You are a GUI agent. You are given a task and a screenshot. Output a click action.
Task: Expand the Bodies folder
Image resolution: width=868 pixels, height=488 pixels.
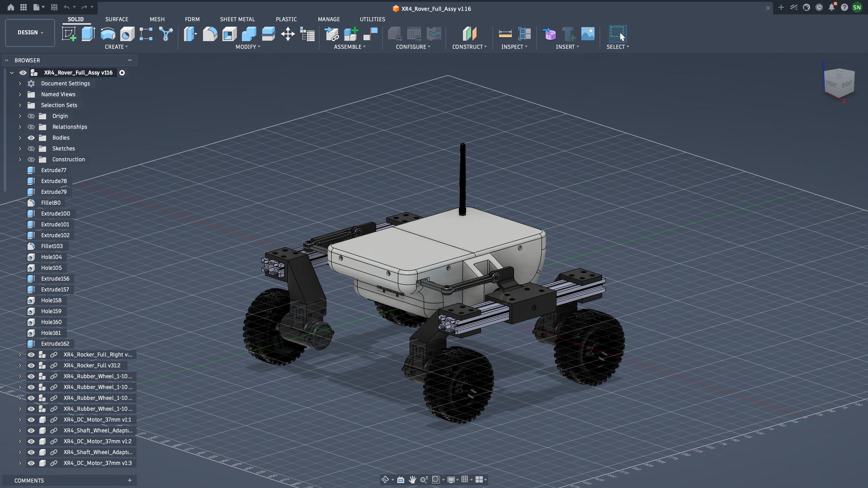20,138
